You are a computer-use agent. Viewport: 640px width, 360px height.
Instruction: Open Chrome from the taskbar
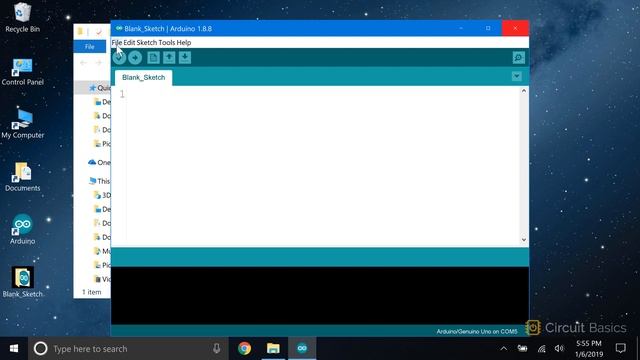click(244, 349)
